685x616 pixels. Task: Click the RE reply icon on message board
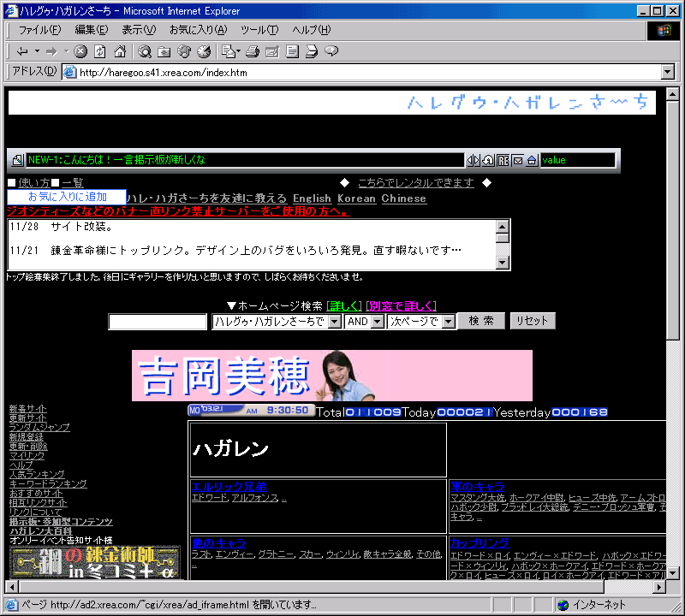503,160
